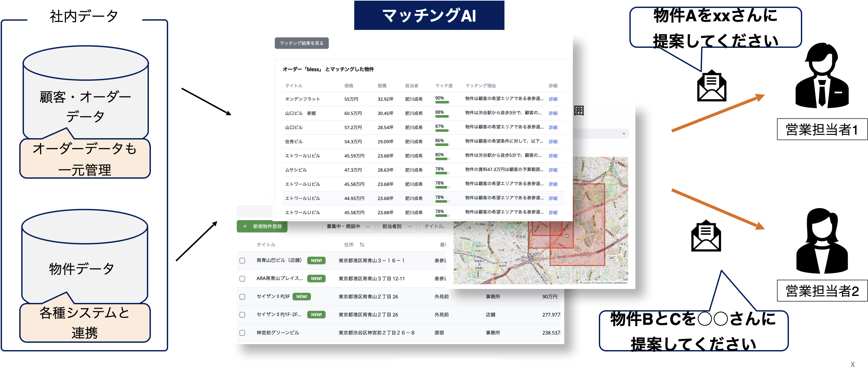Click the マッチング結果を見る button
The height and width of the screenshot is (374, 868).
click(302, 43)
